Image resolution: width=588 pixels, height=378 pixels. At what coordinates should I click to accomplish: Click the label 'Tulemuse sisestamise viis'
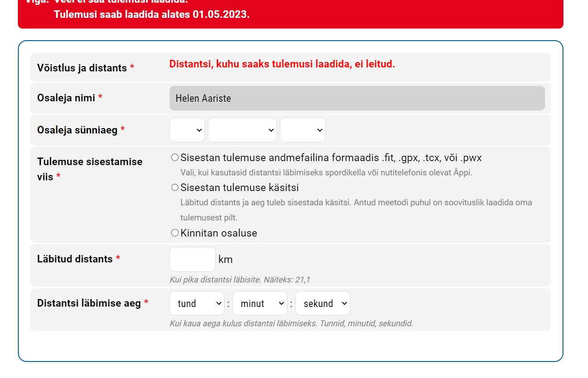tap(90, 169)
